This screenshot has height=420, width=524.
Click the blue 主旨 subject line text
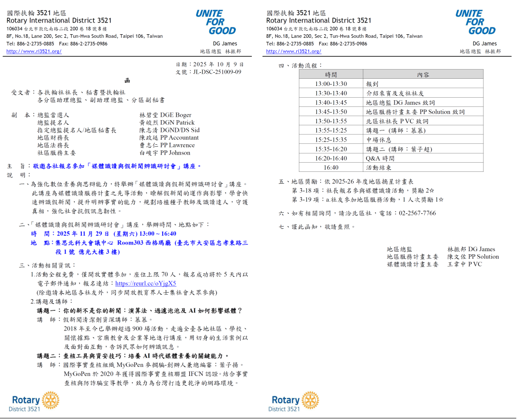118,166
